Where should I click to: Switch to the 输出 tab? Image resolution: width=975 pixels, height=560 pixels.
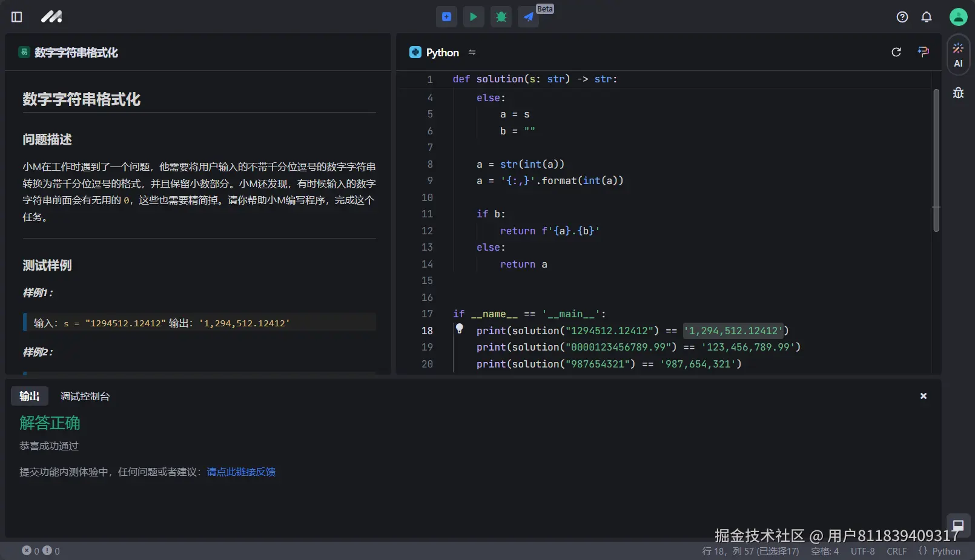[x=29, y=396]
